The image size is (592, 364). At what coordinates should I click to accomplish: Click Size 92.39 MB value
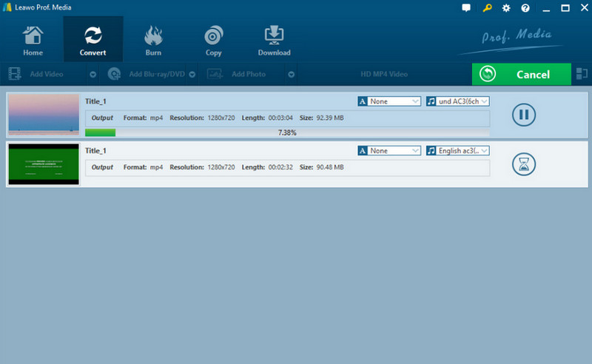(330, 118)
